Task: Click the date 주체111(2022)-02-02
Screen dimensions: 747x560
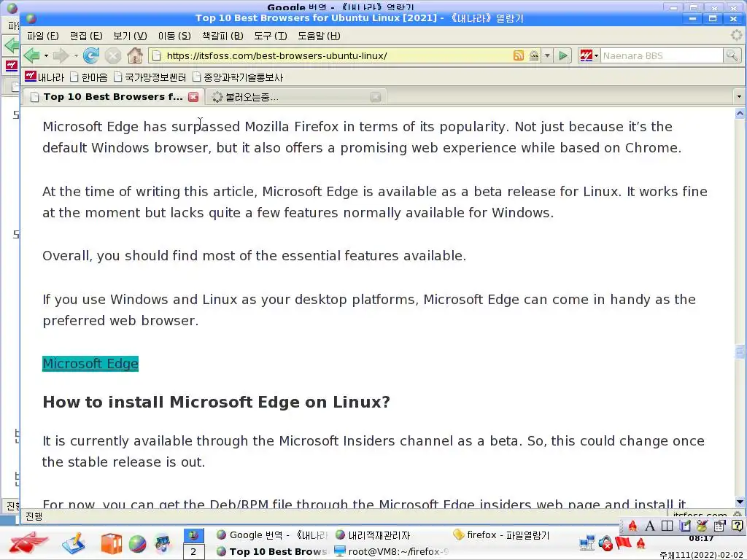Action: point(703,555)
